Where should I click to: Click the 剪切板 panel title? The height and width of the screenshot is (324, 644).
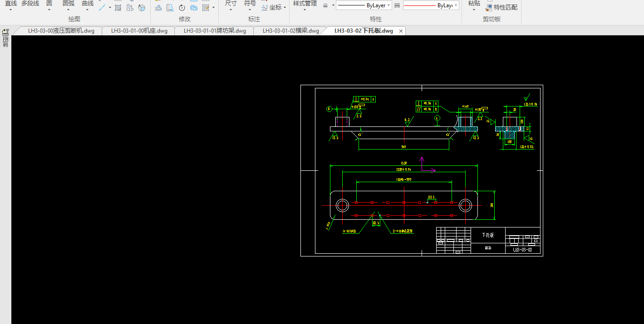click(492, 19)
